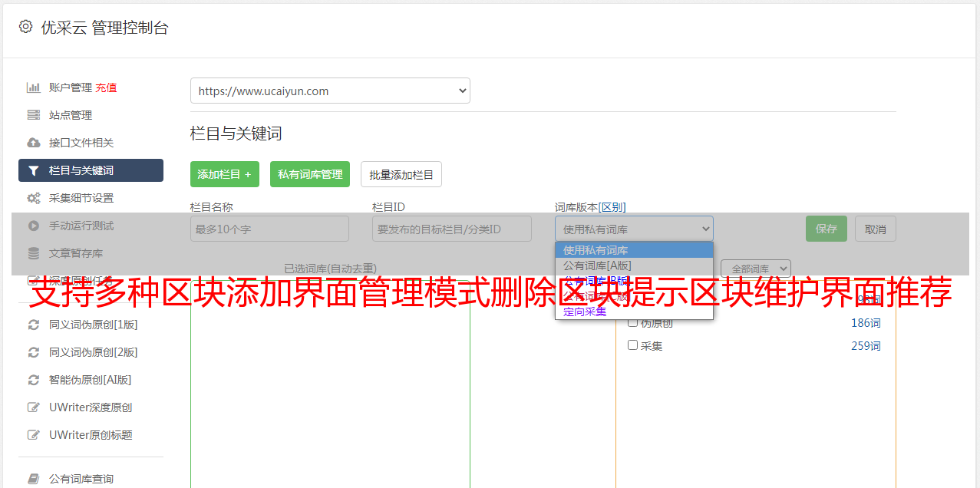Click the edit icon for UWriter深度原创

(x=34, y=407)
